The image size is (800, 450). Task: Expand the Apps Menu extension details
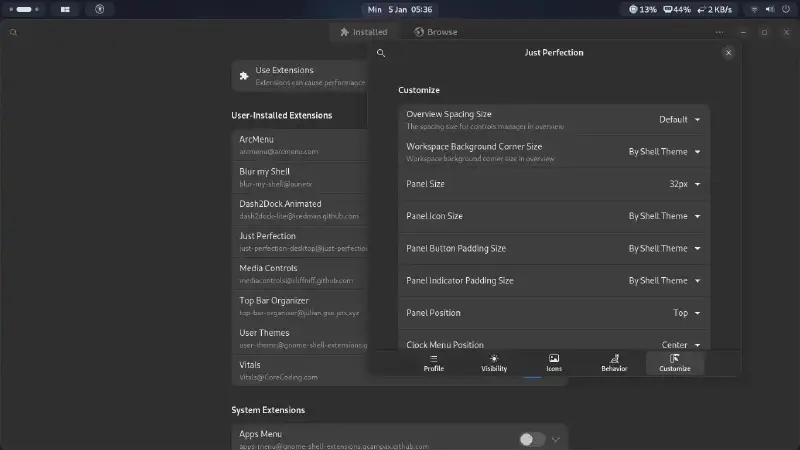click(x=556, y=439)
